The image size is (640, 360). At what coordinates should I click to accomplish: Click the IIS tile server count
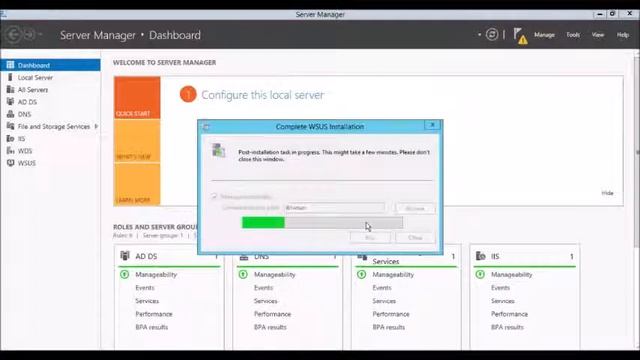coord(571,256)
